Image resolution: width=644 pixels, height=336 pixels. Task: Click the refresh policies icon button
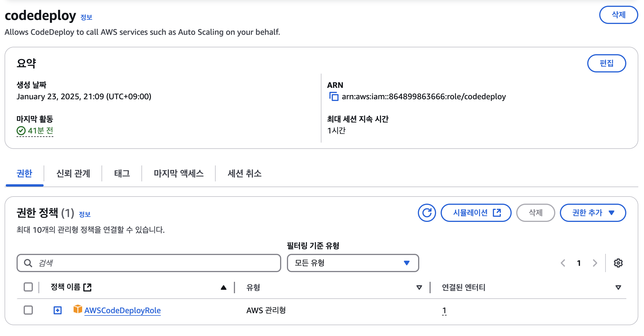427,212
